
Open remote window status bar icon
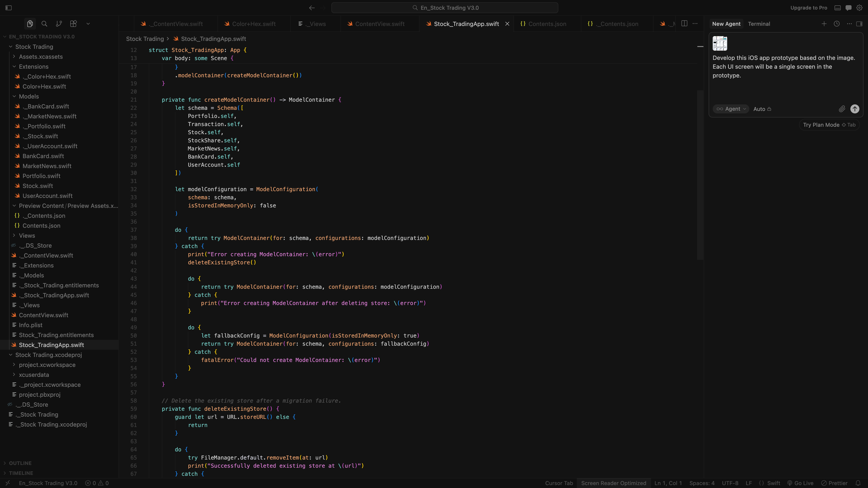click(x=7, y=483)
